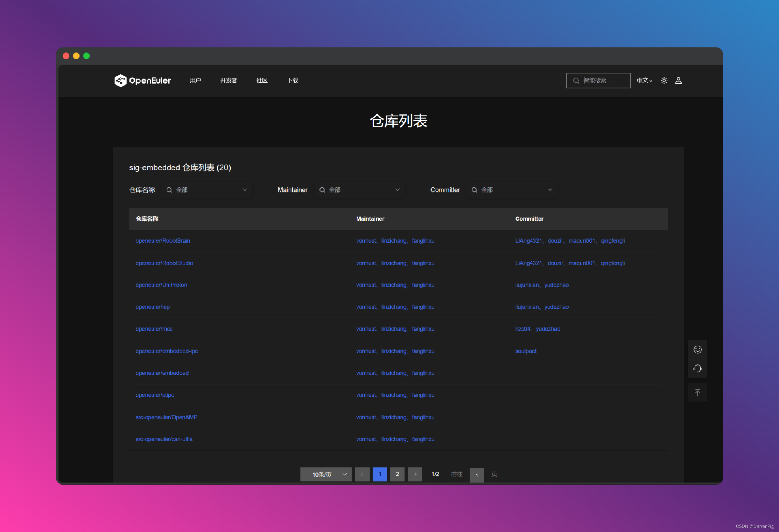
Task: Go to the previous page arrow
Action: 362,474
